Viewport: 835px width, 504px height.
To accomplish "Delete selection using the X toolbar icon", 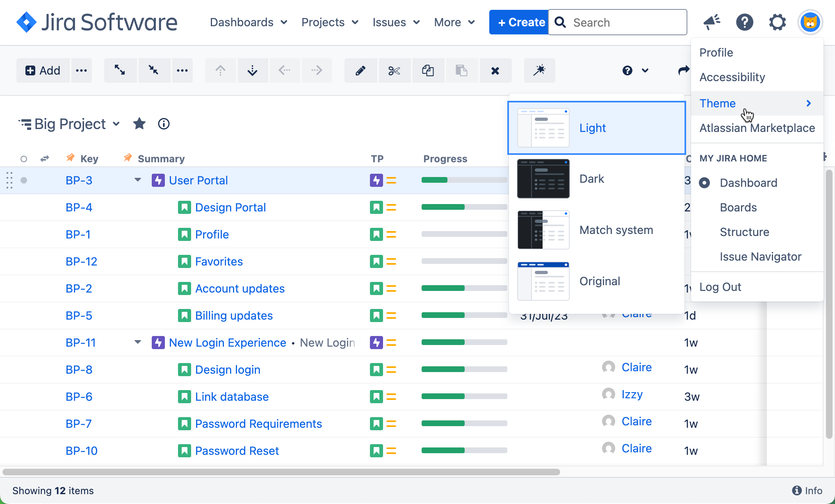I will tap(495, 70).
